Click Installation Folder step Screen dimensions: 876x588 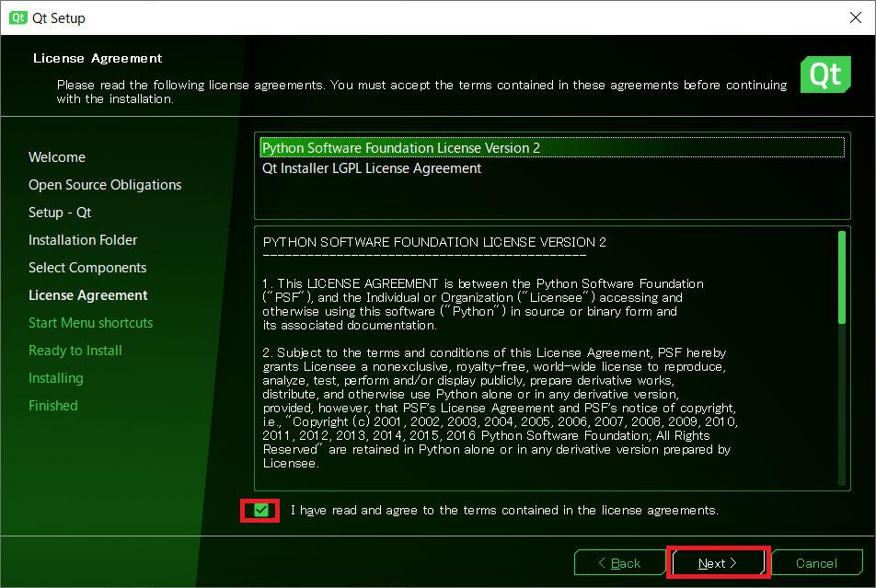tap(83, 240)
